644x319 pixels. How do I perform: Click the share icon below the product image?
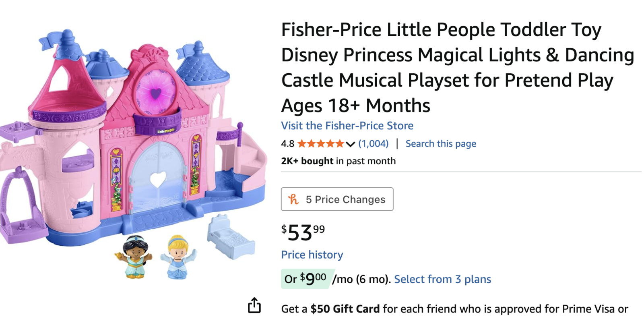pyautogui.click(x=254, y=305)
